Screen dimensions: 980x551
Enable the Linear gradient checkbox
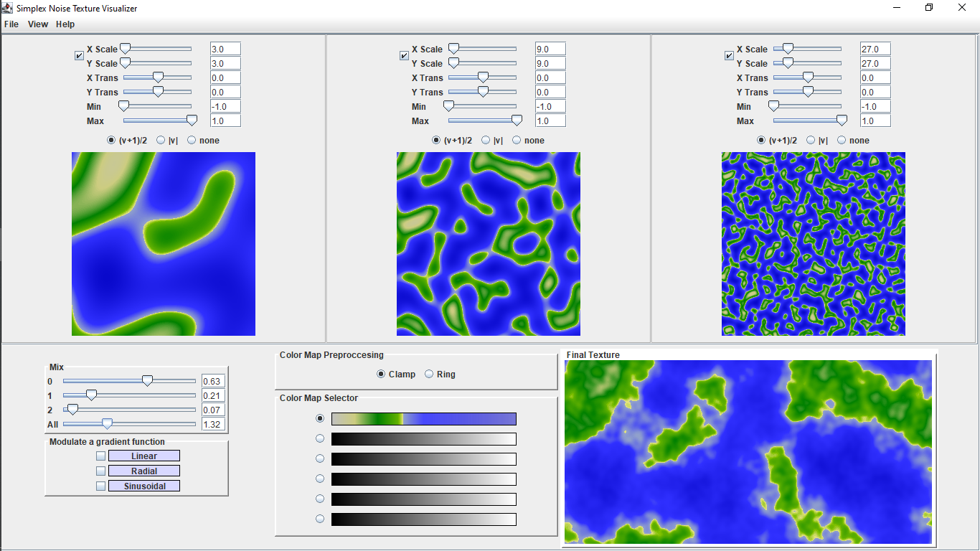(x=100, y=456)
